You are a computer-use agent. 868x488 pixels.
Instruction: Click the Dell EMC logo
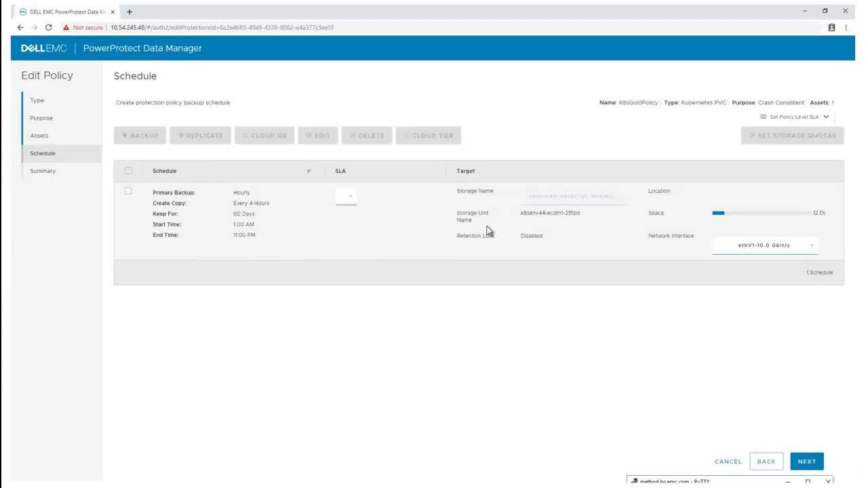pos(44,48)
